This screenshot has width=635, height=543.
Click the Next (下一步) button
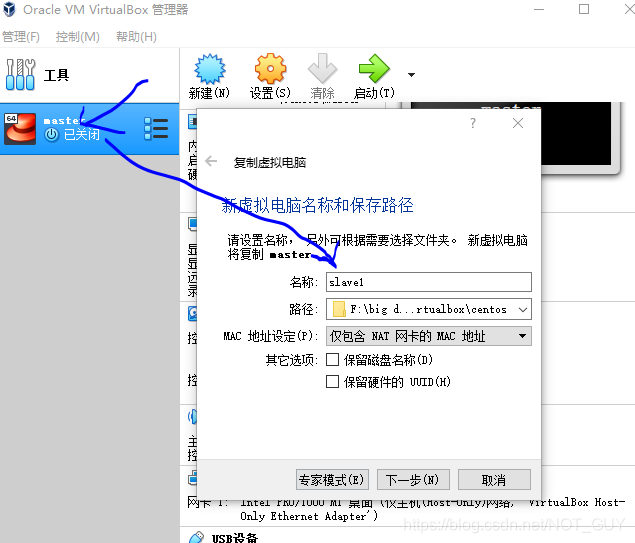[x=413, y=480]
